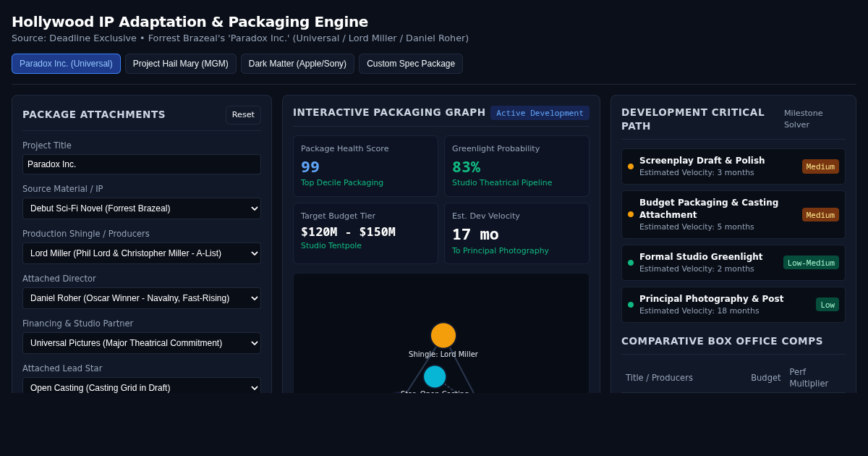This screenshot has width=868, height=456.
Task: Click the Comparative Box Office Comps heading
Action: pos(722,341)
